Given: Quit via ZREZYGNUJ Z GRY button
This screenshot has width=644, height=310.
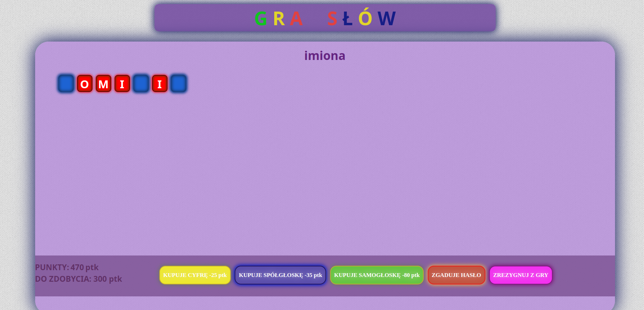Looking at the screenshot, I should (x=521, y=275).
